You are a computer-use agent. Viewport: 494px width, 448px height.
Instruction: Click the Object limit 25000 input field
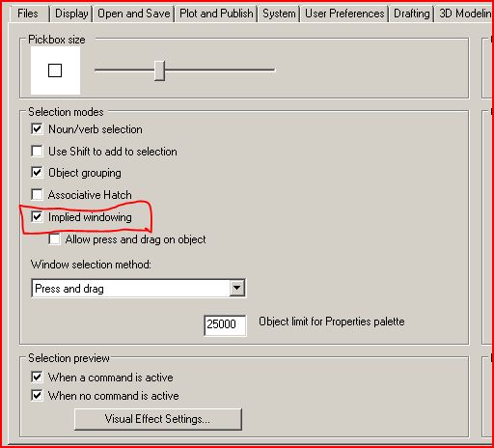[225, 325]
